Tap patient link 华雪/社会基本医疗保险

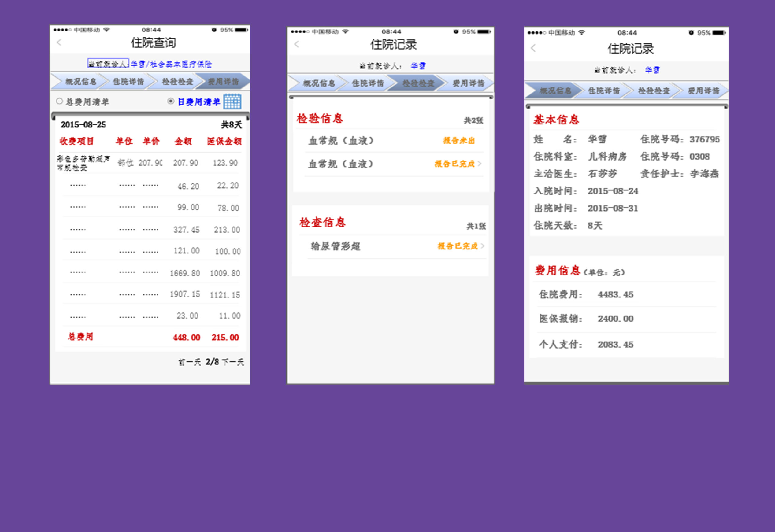171,64
